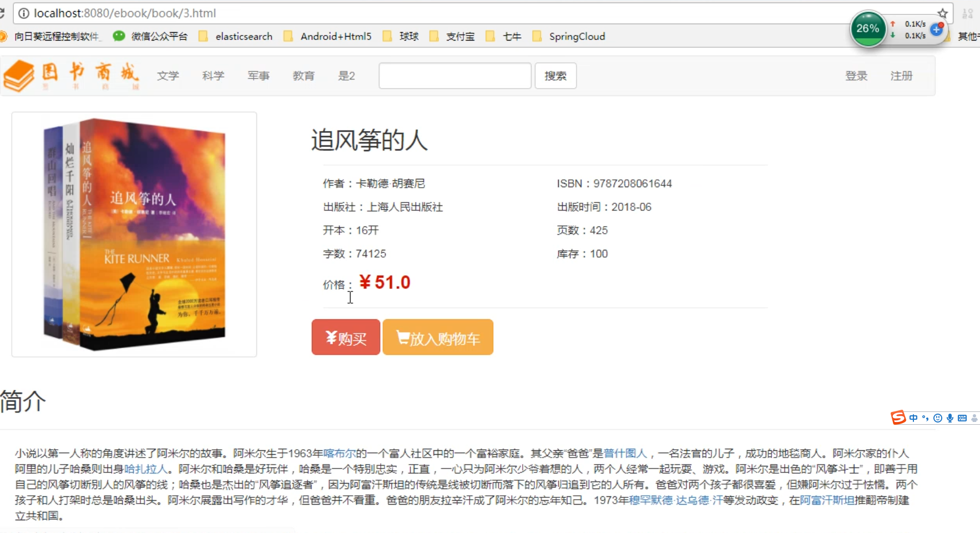Click the ISBN：9787208061644 text
This screenshot has height=533, width=980.
614,184
